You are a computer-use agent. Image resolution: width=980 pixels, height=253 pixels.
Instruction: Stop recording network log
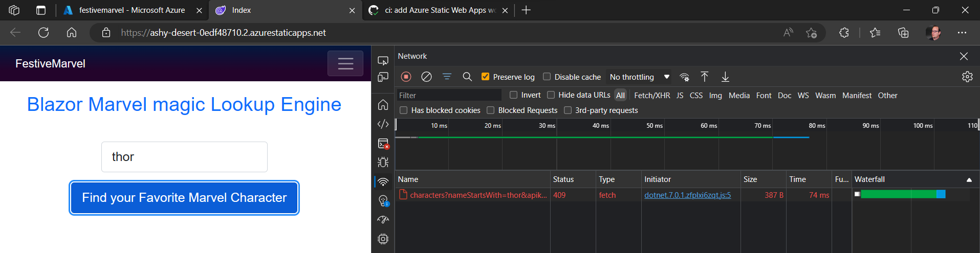pos(406,77)
